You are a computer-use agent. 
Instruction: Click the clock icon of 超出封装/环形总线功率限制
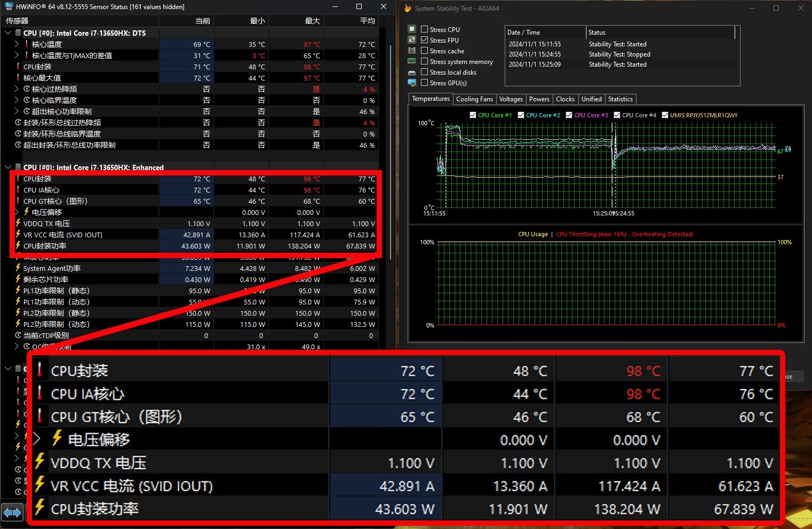pyautogui.click(x=18, y=145)
